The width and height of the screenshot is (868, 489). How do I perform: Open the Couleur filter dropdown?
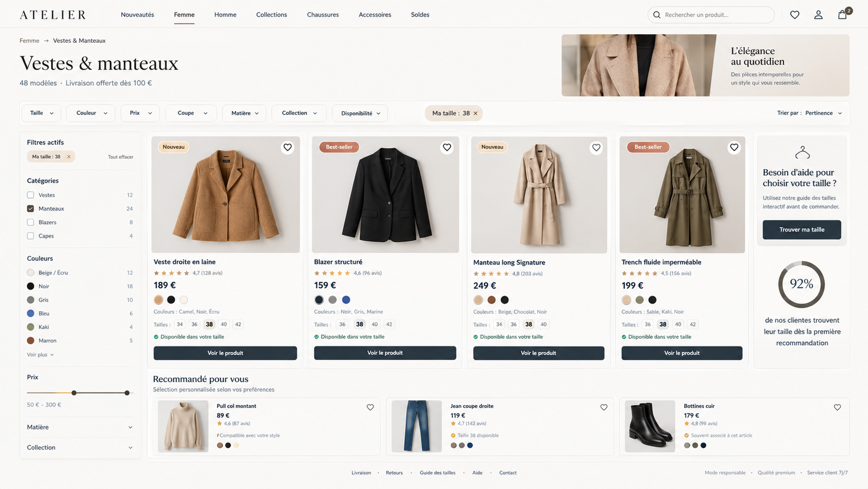pyautogui.click(x=91, y=113)
